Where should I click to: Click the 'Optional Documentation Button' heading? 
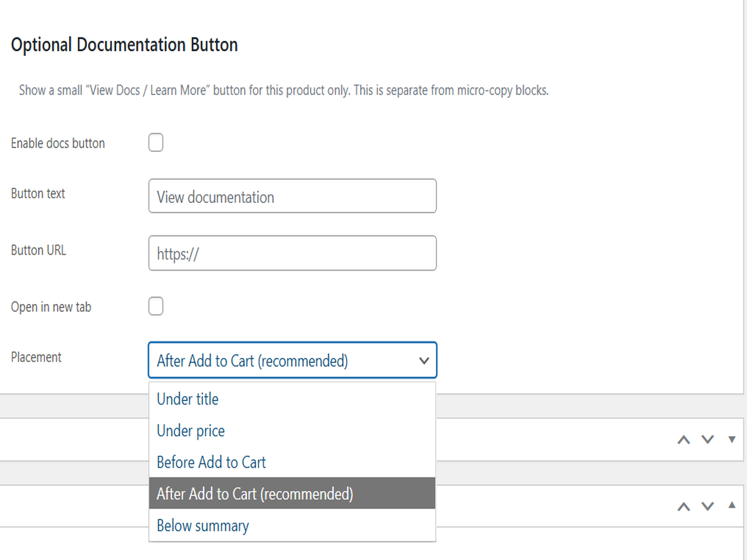[x=124, y=45]
